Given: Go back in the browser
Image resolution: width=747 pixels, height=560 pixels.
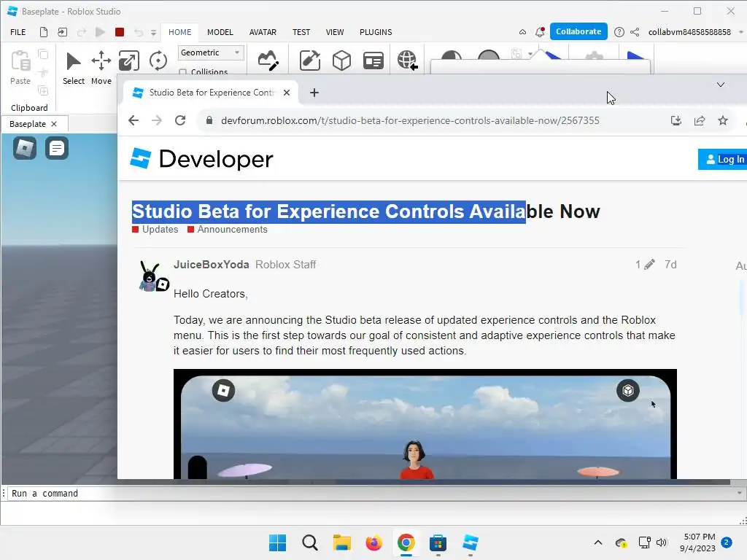Looking at the screenshot, I should (133, 120).
